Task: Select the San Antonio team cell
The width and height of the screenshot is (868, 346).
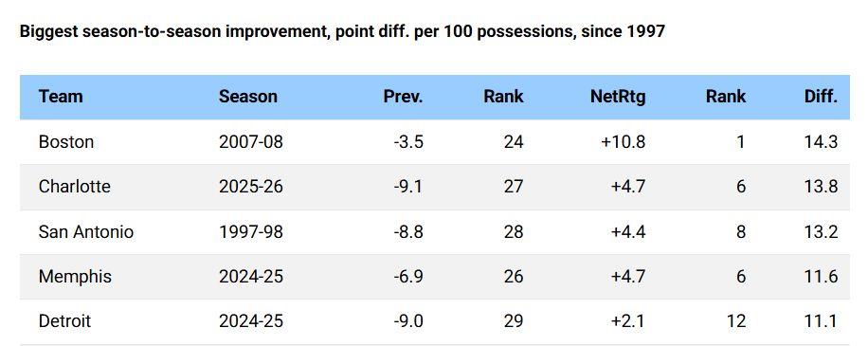Action: pos(86,231)
